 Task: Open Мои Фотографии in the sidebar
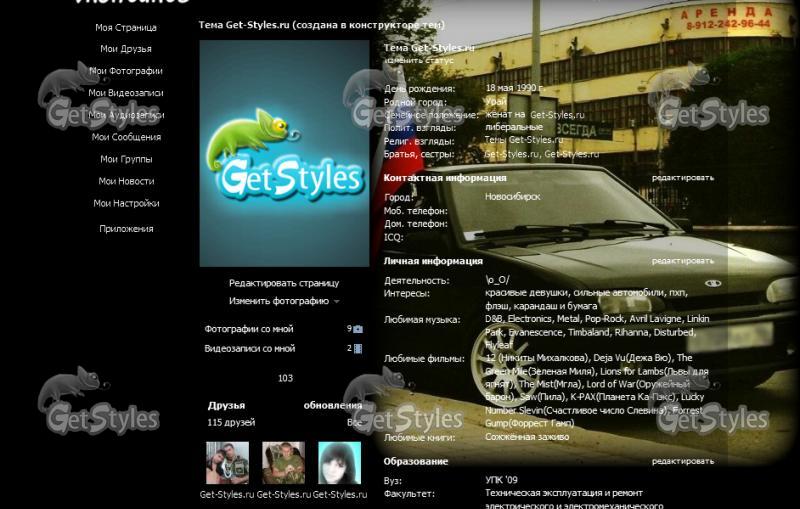tap(126, 71)
